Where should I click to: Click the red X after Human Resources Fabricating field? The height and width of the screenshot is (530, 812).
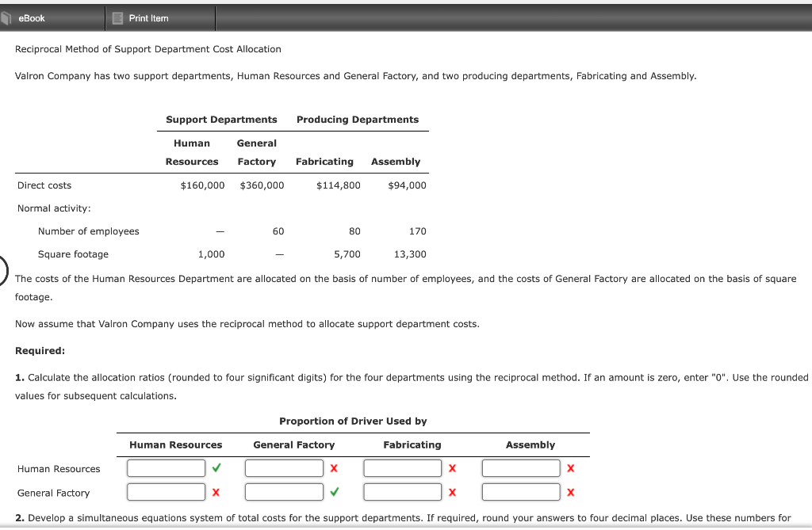[x=453, y=468]
